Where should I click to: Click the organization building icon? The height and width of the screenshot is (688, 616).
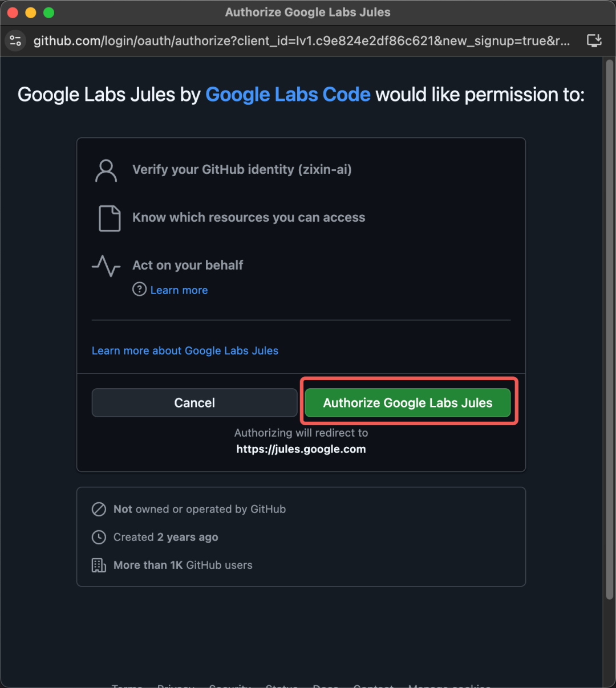click(x=99, y=565)
